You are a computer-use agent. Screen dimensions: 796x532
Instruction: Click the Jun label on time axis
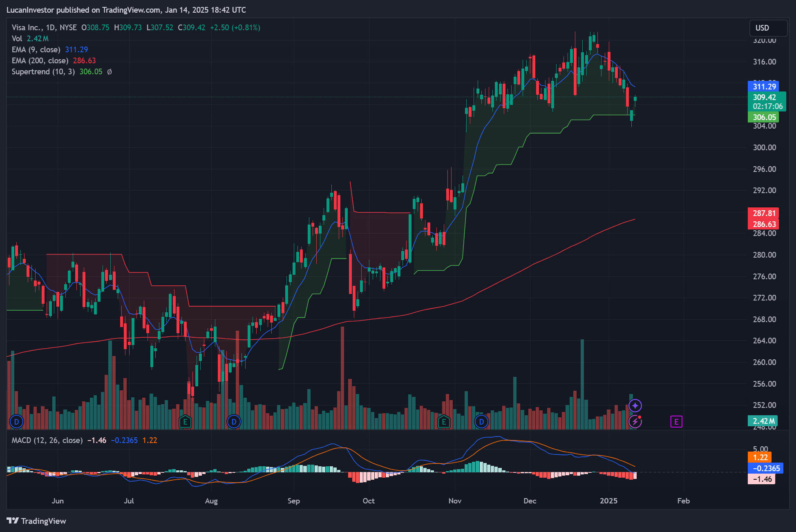pyautogui.click(x=58, y=501)
